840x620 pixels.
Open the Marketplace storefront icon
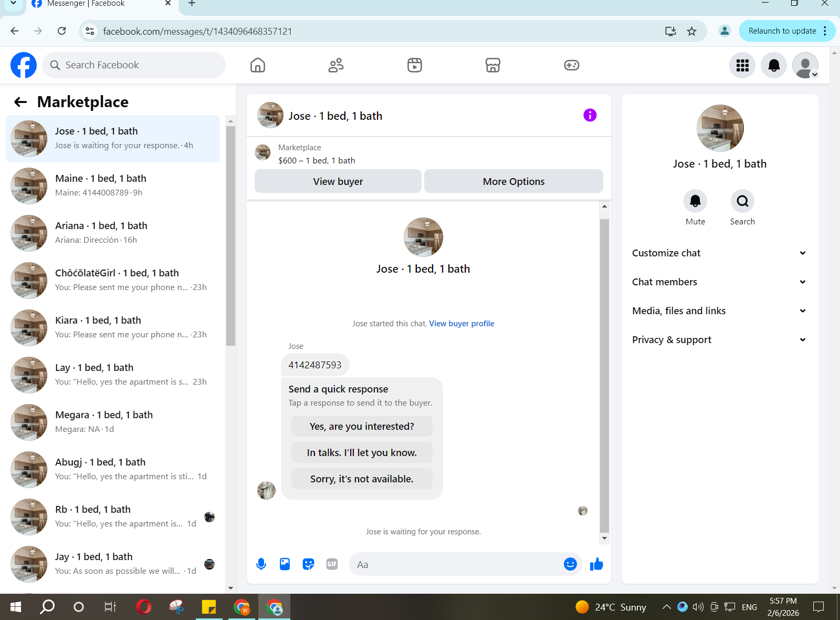coord(493,65)
